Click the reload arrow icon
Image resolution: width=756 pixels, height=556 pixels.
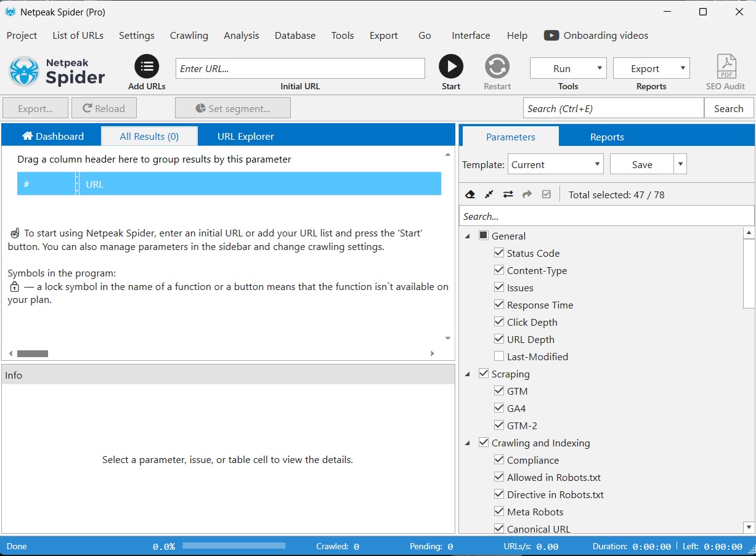pyautogui.click(x=88, y=108)
